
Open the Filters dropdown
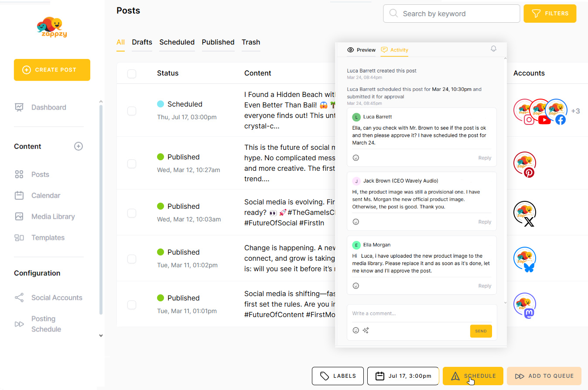click(550, 14)
